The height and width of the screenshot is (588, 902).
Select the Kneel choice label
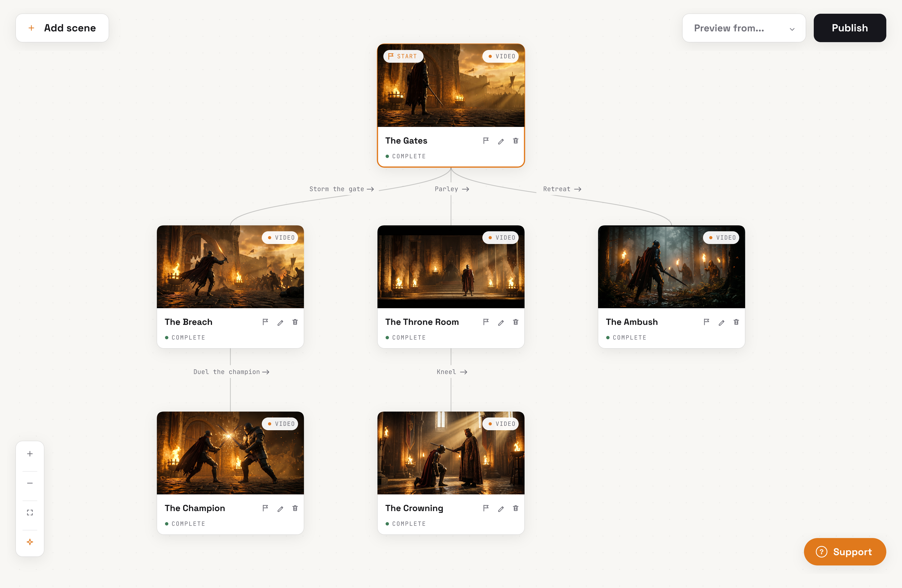coord(452,372)
